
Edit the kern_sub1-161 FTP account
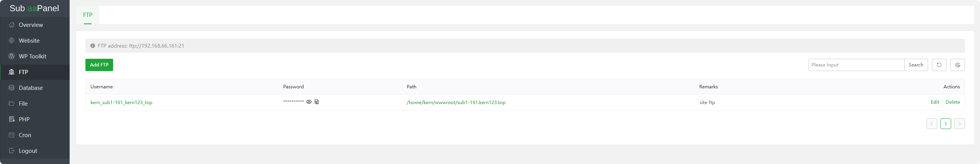pos(935,102)
